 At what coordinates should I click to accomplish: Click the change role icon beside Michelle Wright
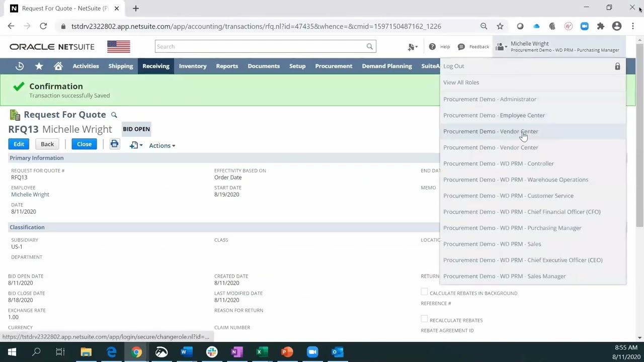click(501, 47)
